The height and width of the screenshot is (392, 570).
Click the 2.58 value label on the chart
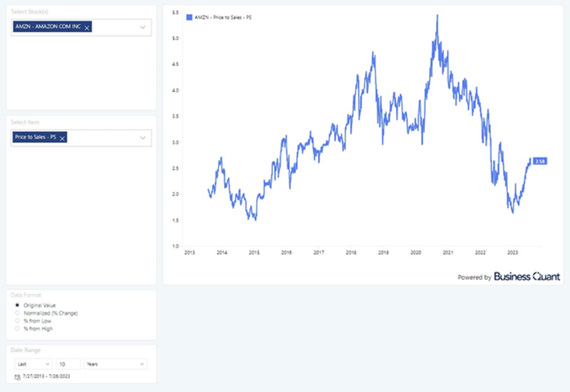[x=539, y=161]
